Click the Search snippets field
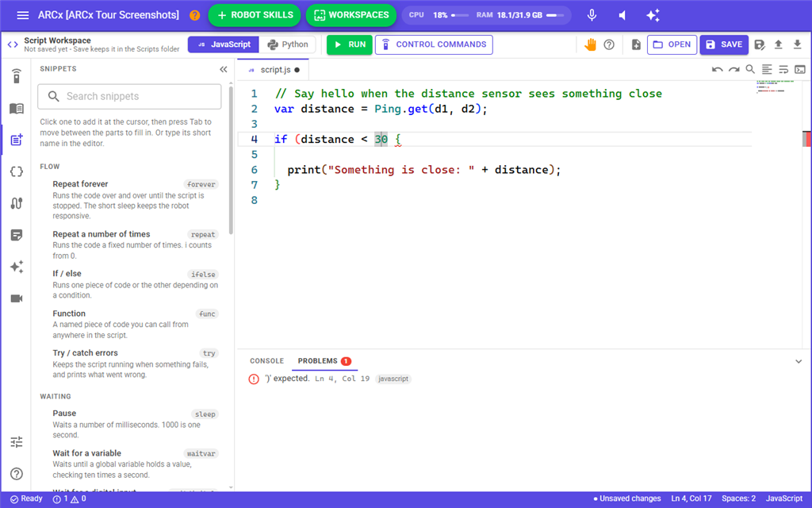 129,96
